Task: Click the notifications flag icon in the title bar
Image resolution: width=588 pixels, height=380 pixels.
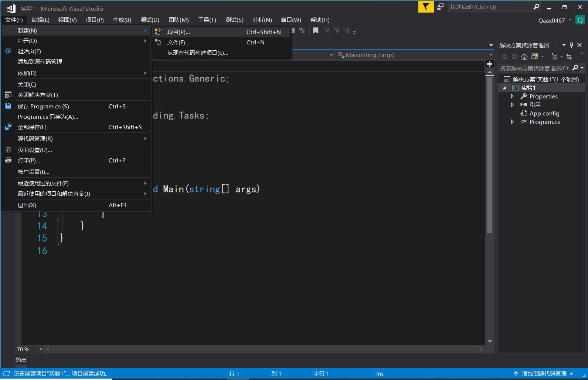Action: [426, 7]
